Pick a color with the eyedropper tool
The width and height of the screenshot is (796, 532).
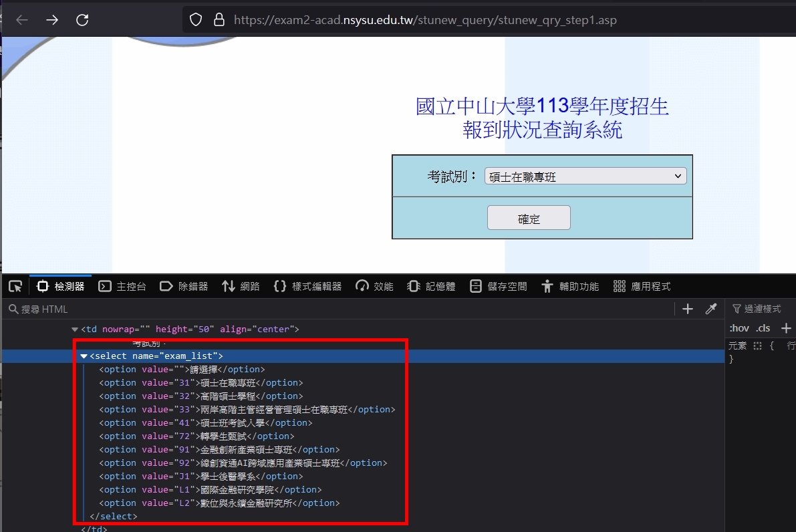pos(711,309)
